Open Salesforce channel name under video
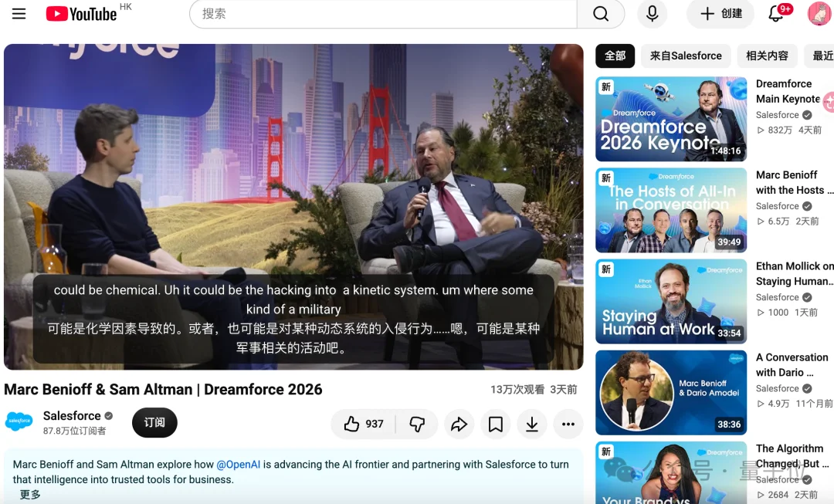The image size is (834, 504). pyautogui.click(x=72, y=416)
